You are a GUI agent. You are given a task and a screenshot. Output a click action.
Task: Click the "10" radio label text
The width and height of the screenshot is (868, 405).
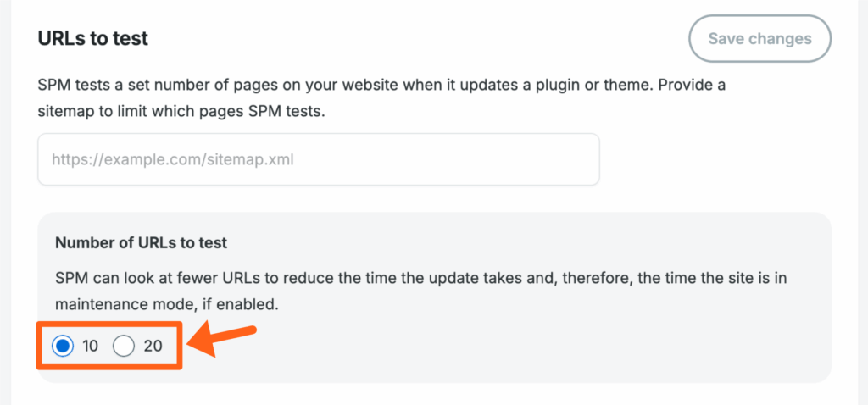pos(90,346)
